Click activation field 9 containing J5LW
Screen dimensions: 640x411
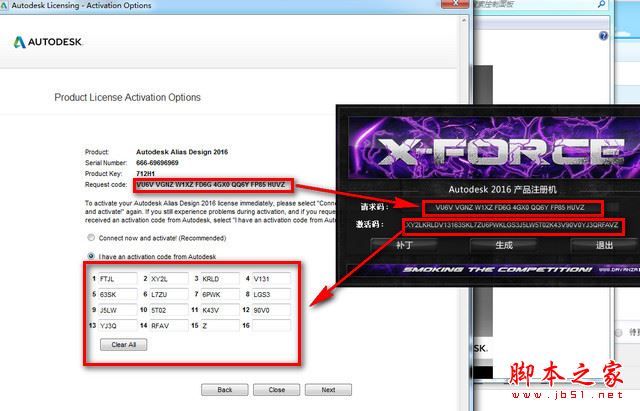[x=118, y=310]
